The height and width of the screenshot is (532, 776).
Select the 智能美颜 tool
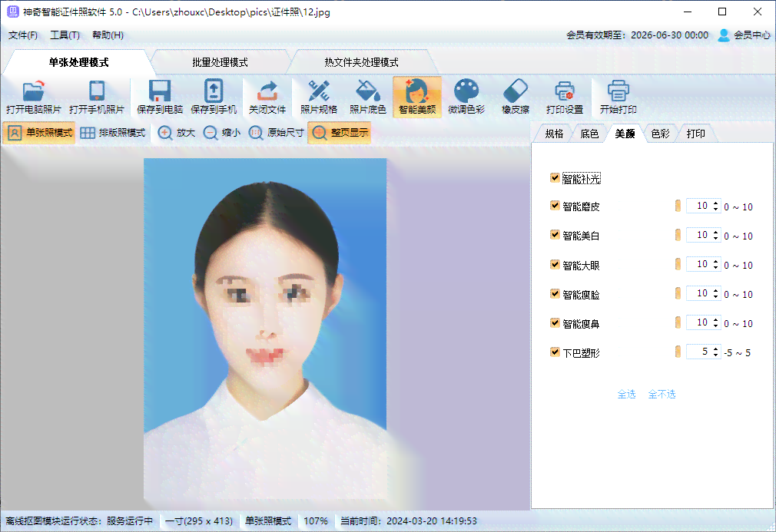tap(417, 97)
